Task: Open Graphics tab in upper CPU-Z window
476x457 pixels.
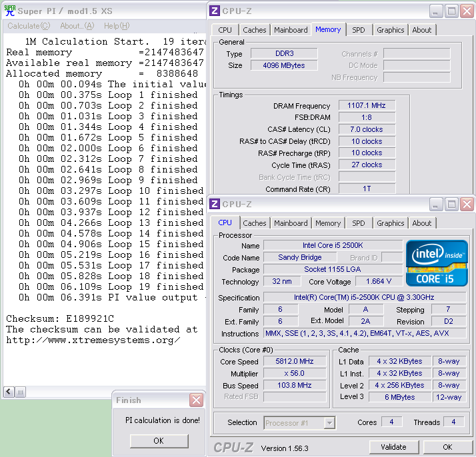Action: (x=391, y=30)
